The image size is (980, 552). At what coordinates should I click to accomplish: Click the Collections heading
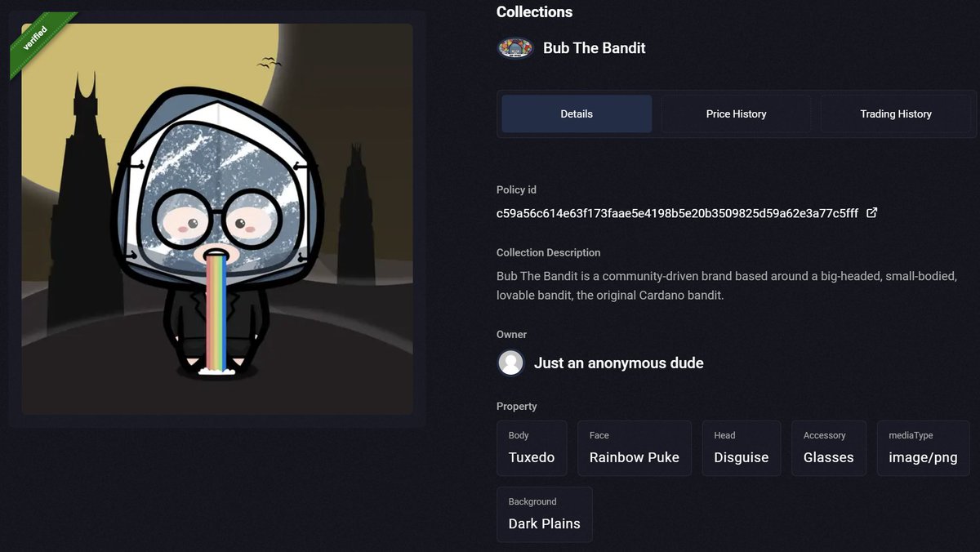(534, 12)
